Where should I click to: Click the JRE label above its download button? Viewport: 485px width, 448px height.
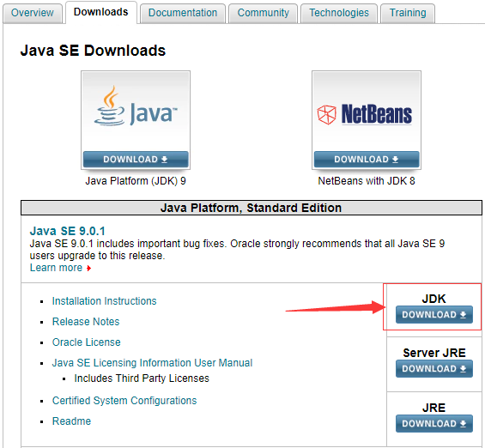[x=434, y=408]
